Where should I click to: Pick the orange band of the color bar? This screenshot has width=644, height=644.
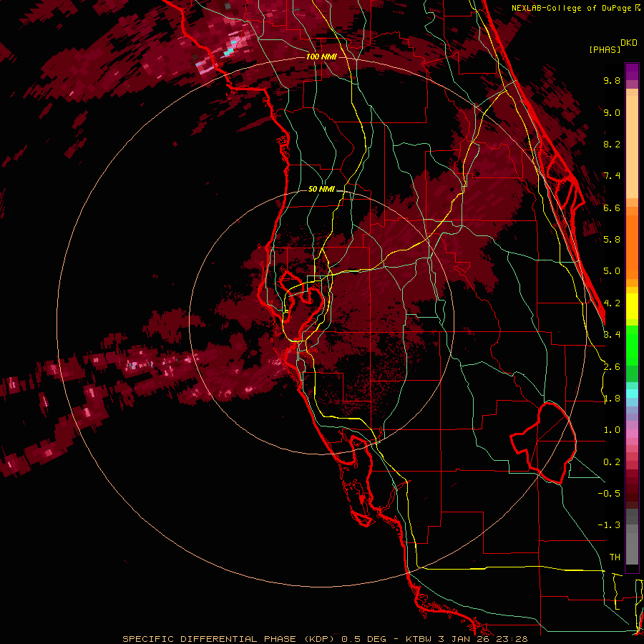pos(632,246)
